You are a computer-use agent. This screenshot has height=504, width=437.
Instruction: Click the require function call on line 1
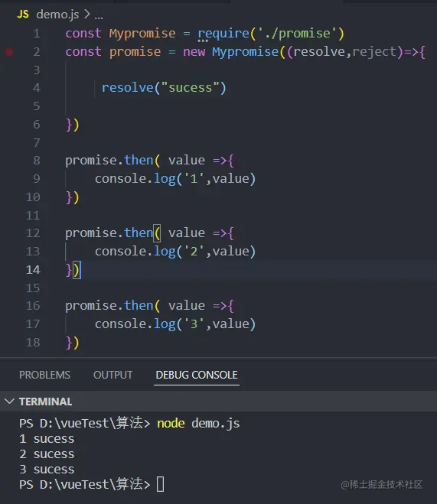(223, 34)
